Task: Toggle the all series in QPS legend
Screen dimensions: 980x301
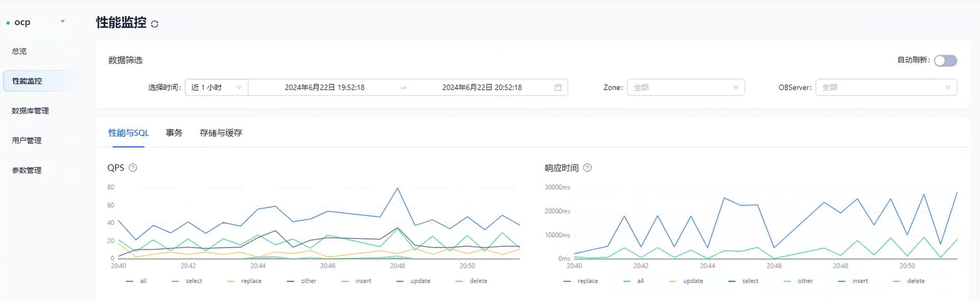Action: tap(137, 281)
